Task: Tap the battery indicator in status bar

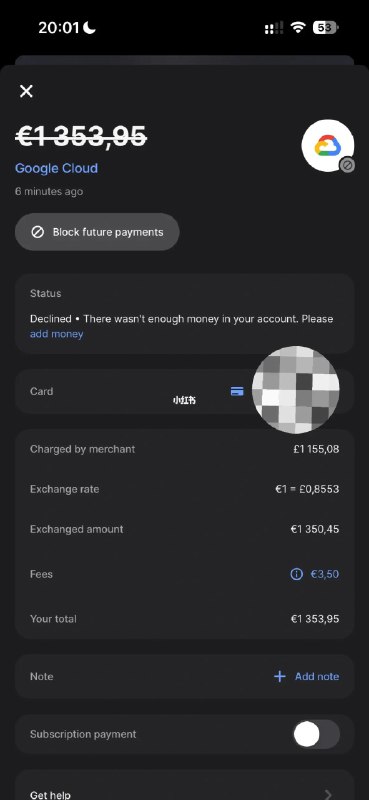Action: (x=326, y=28)
